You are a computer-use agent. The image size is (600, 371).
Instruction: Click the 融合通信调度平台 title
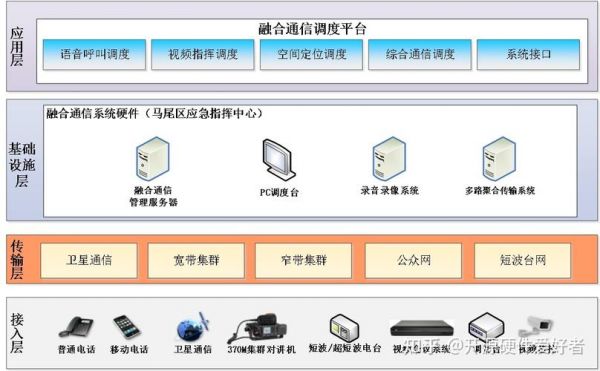312,29
